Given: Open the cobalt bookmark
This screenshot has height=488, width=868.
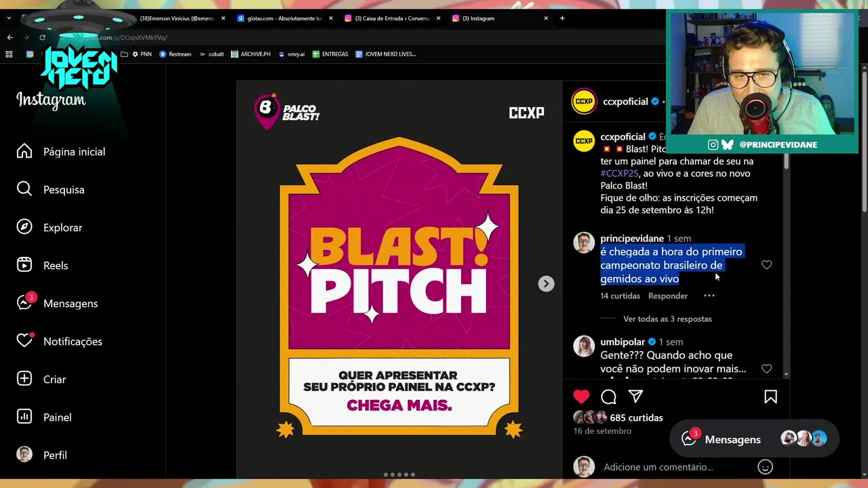Looking at the screenshot, I should [212, 54].
